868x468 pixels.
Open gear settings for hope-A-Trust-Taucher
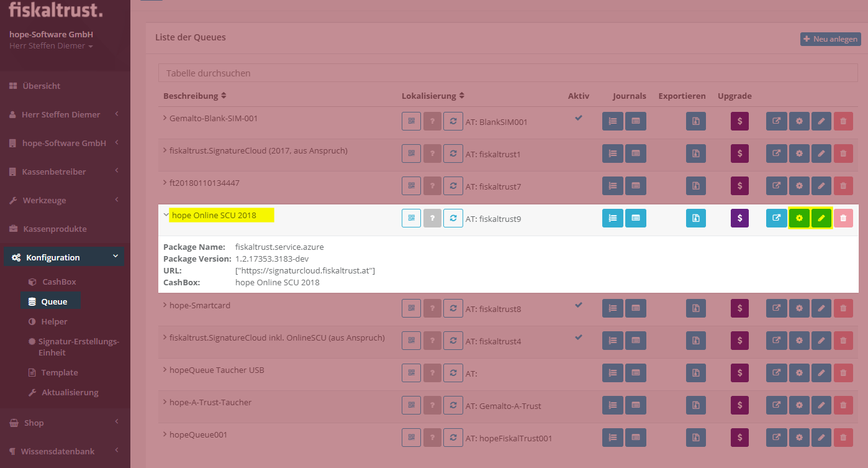[x=799, y=405]
